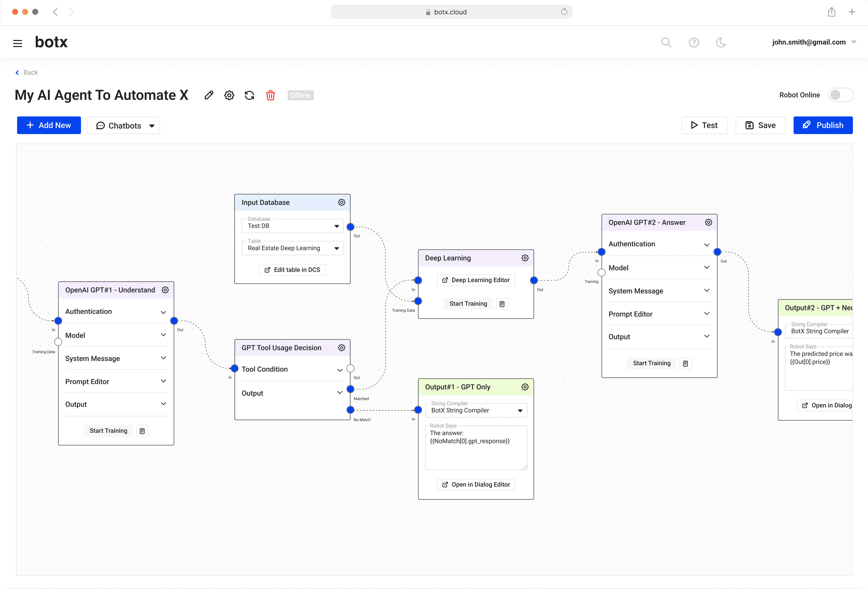Open agent settings via gear icon next to title
Viewport: 868px width, 589px height.
pyautogui.click(x=229, y=95)
